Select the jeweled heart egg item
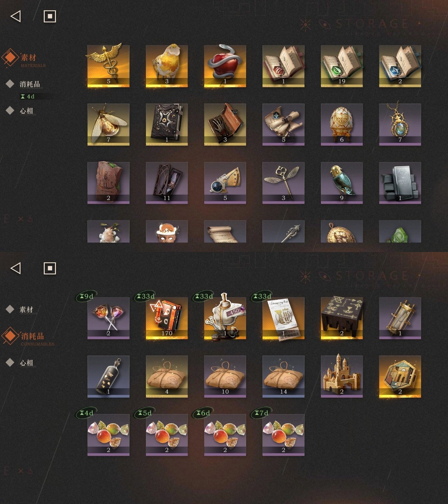The height and width of the screenshot is (504, 448). click(x=342, y=124)
